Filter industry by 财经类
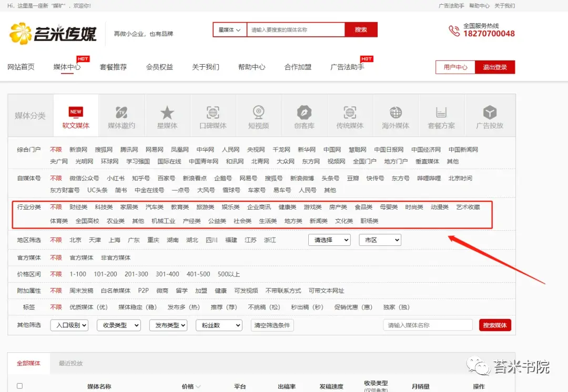568x392 pixels. click(78, 207)
